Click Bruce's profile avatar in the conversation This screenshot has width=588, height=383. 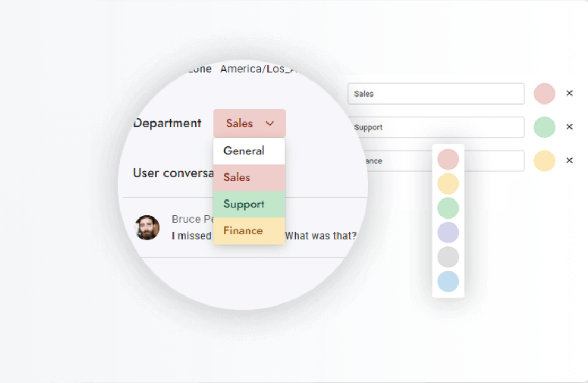tap(147, 228)
